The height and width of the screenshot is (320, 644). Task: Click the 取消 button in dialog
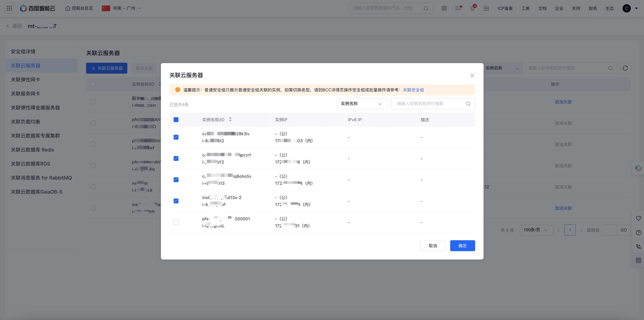coord(433,246)
